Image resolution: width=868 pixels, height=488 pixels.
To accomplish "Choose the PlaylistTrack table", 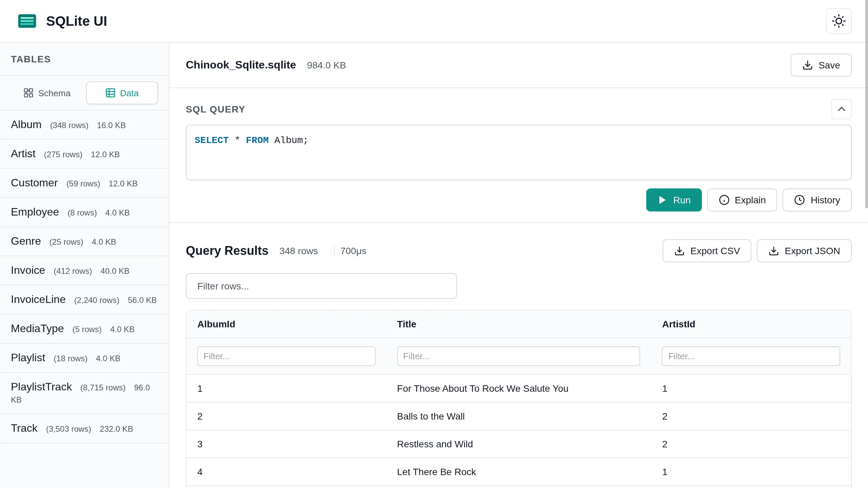I will tap(41, 387).
